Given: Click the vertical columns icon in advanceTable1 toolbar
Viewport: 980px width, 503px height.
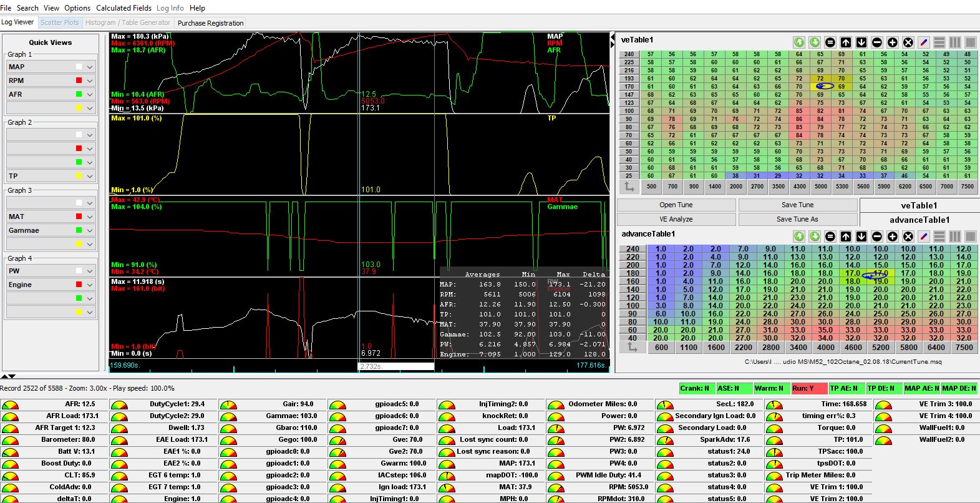Looking at the screenshot, I should 955,237.
